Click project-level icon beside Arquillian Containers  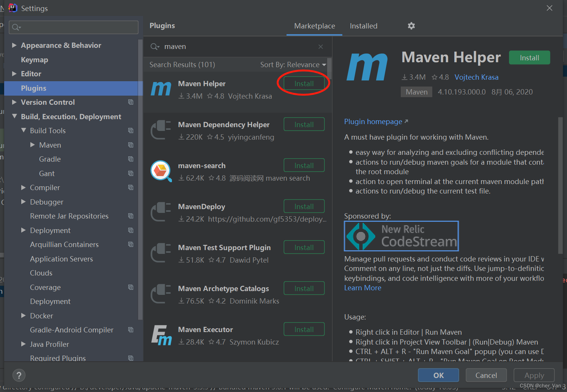pos(131,244)
